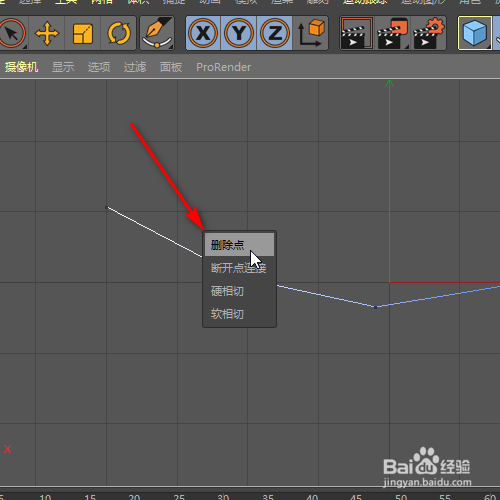Viewport: 500px width, 500px height.
Task: Open edit render settings
Action: (429, 33)
